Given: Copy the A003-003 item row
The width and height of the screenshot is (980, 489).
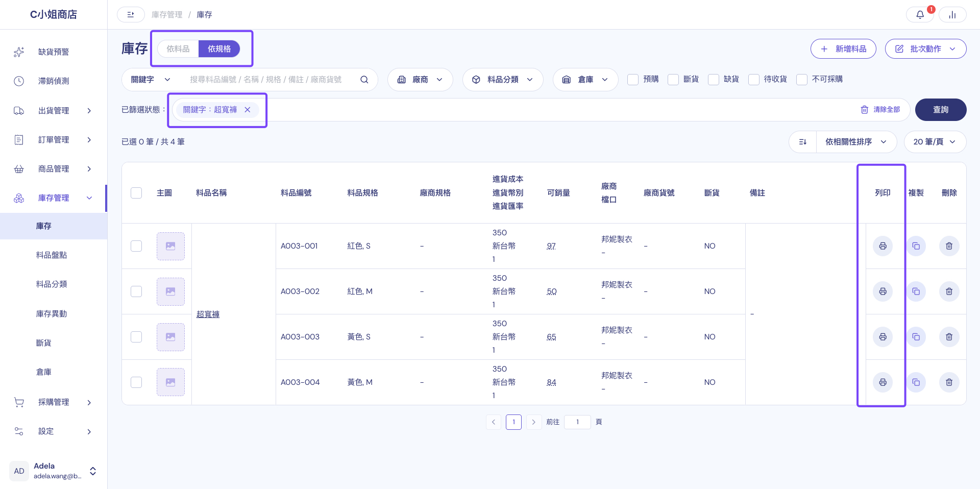Looking at the screenshot, I should [x=916, y=337].
